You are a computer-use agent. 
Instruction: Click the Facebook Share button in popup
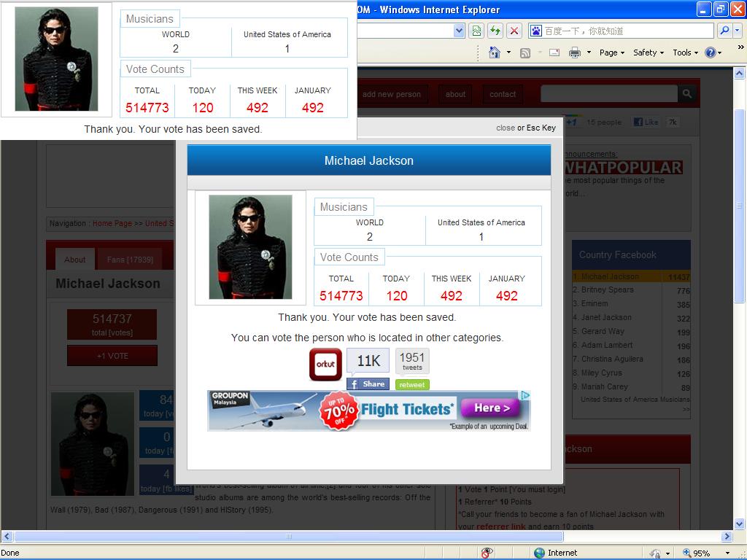368,384
